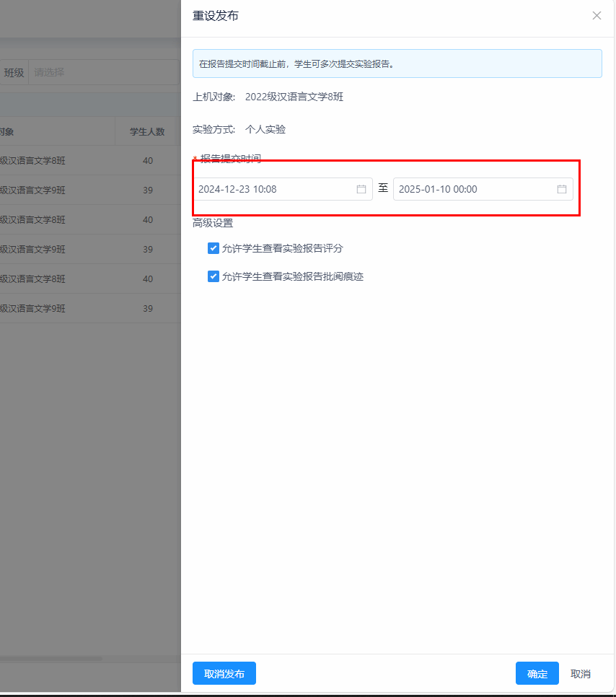This screenshot has height=697, width=616.
Task: Confirm by clicking the 确定 button
Action: [x=537, y=674]
